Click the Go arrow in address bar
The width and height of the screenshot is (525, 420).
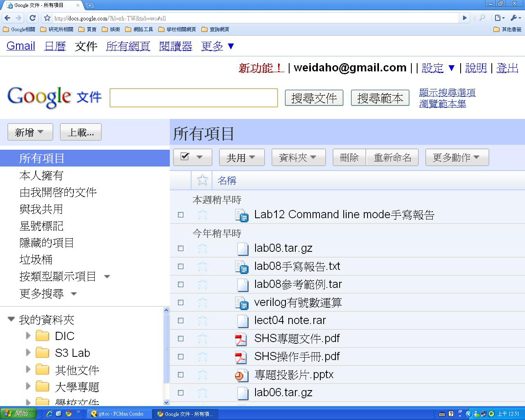pyautogui.click(x=465, y=18)
